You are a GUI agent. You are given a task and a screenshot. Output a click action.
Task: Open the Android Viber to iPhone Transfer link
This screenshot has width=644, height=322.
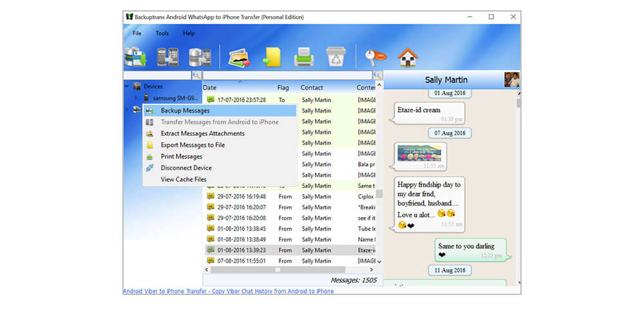(229, 291)
